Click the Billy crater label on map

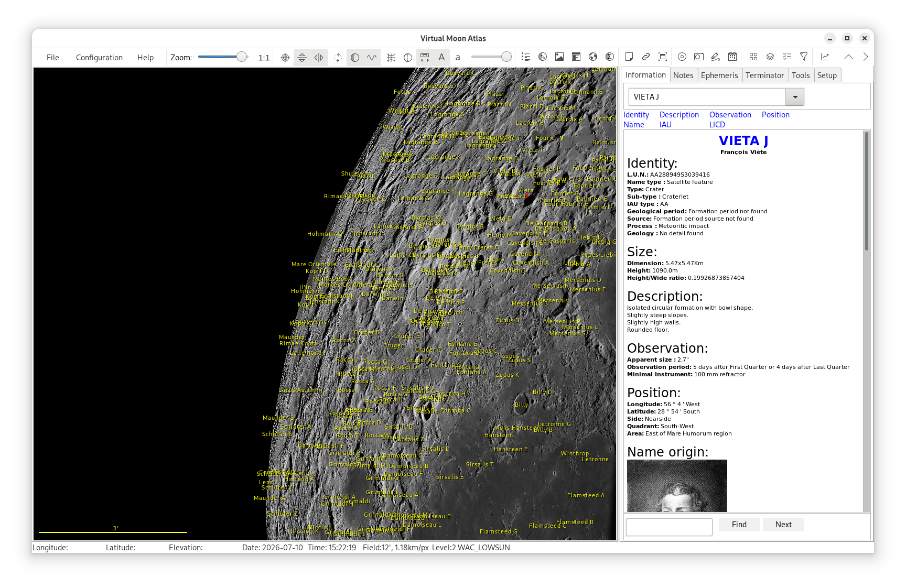tap(521, 405)
